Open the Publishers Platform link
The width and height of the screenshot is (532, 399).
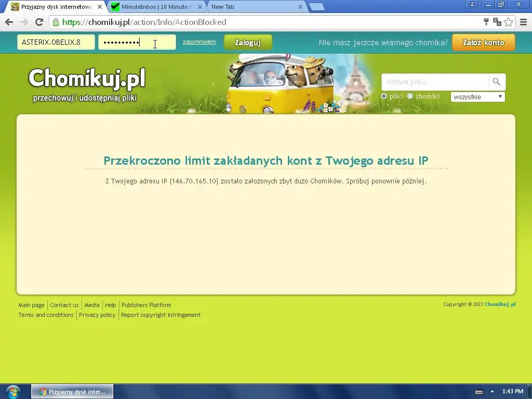(146, 305)
